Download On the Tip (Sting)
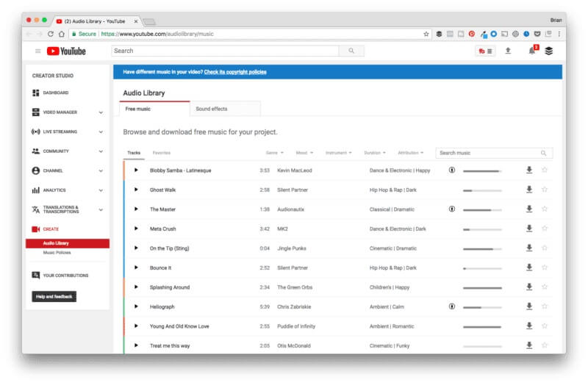The height and width of the screenshot is (385, 588). 529,248
